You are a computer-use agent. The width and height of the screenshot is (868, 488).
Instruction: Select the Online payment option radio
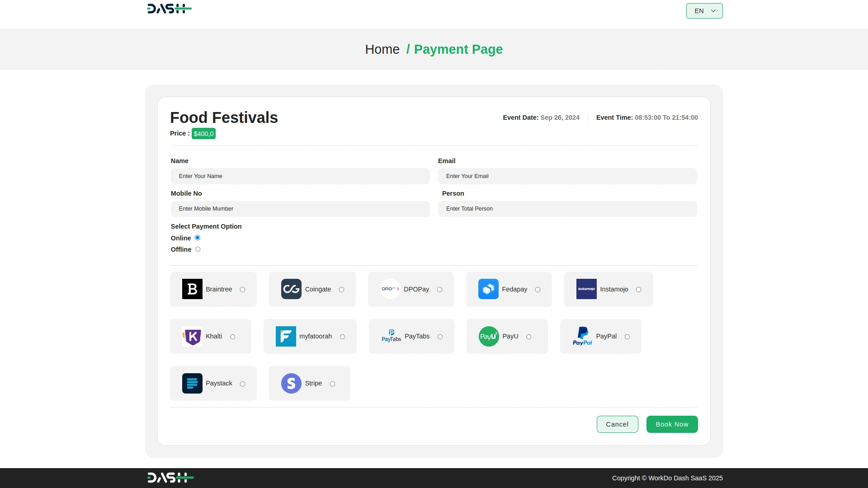(x=198, y=238)
